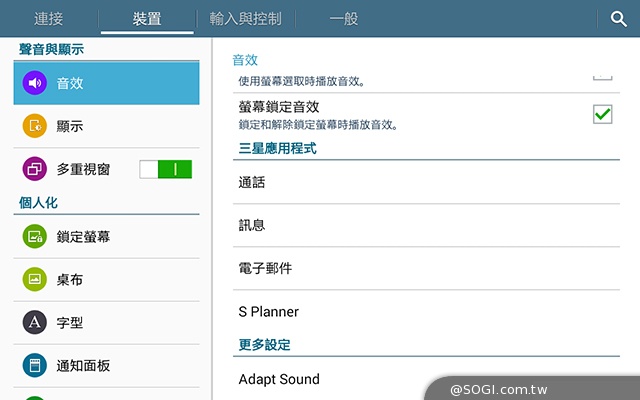Click the 音效 title of right pane
This screenshot has height=400, width=640.
coord(245,60)
